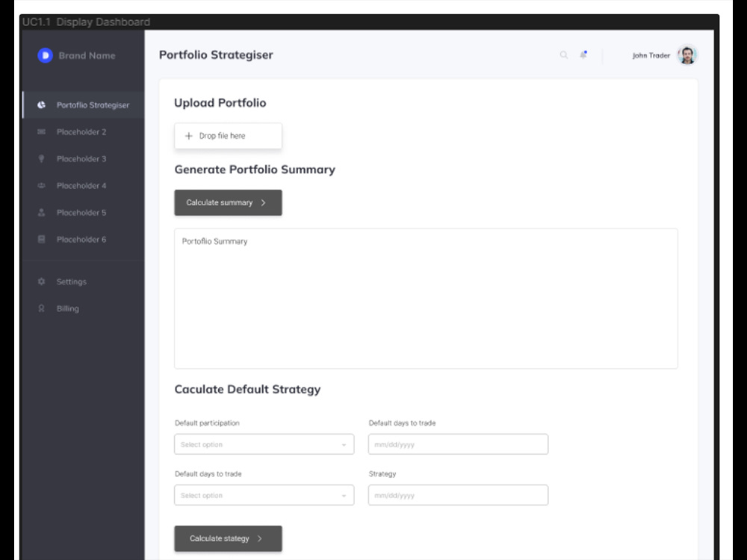Click the Placeholder 5 person icon

(41, 212)
